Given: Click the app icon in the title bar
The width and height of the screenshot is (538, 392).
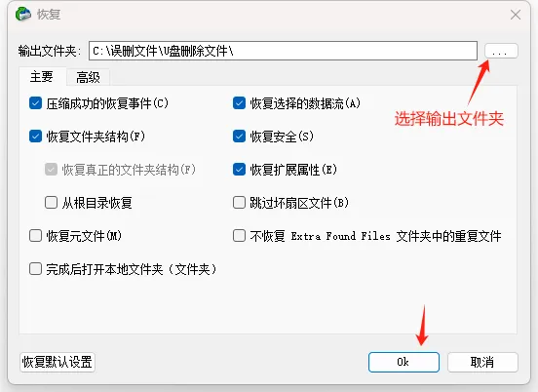Looking at the screenshot, I should coord(23,14).
